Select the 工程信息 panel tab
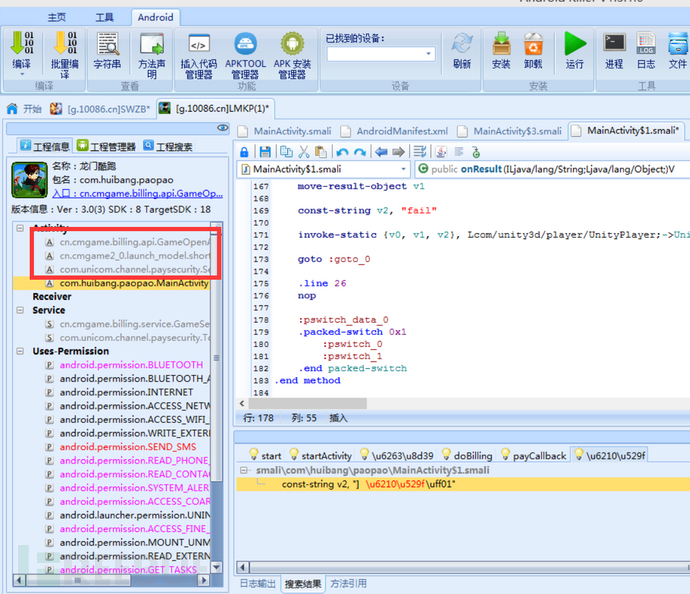The height and width of the screenshot is (594, 690). click(44, 146)
